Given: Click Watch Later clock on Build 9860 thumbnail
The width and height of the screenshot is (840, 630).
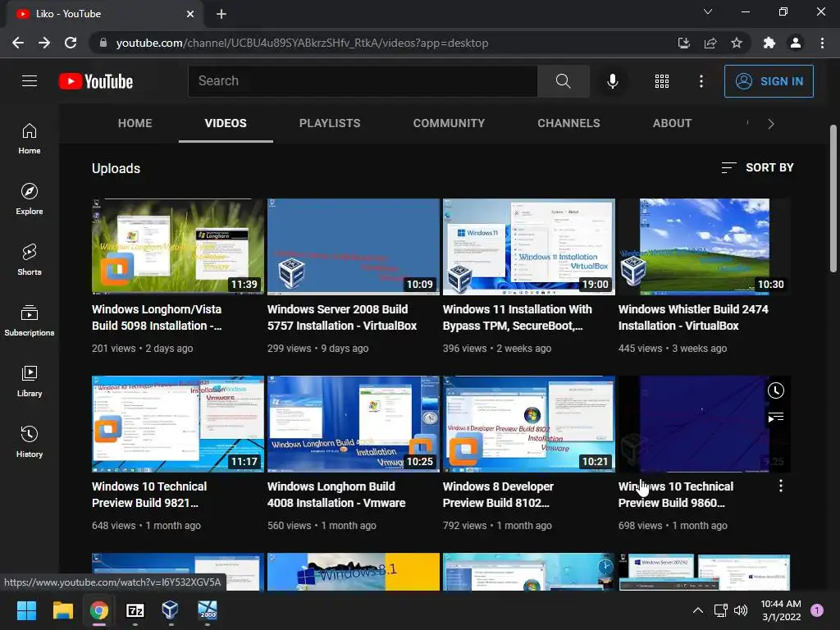Looking at the screenshot, I should [x=776, y=390].
